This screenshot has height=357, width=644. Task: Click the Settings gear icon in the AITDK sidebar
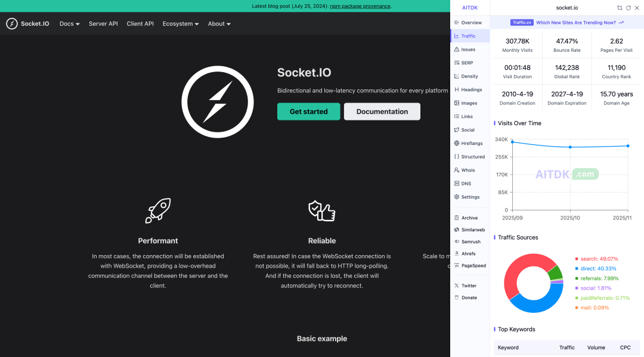tap(457, 197)
